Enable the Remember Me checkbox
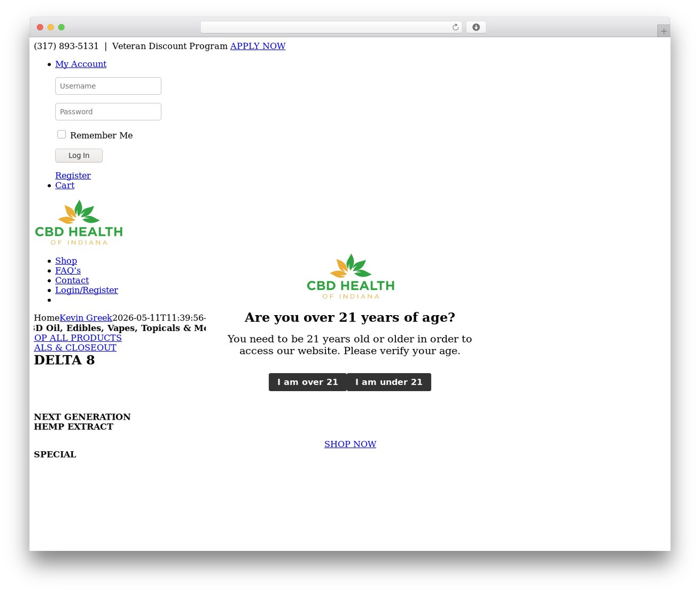This screenshot has width=700, height=593. (x=62, y=135)
